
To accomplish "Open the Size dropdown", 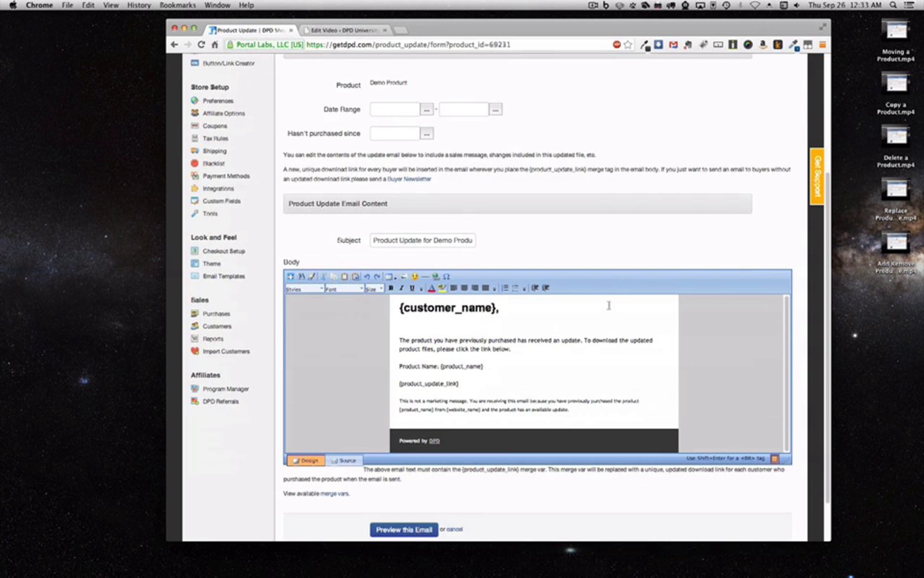I will pyautogui.click(x=374, y=289).
